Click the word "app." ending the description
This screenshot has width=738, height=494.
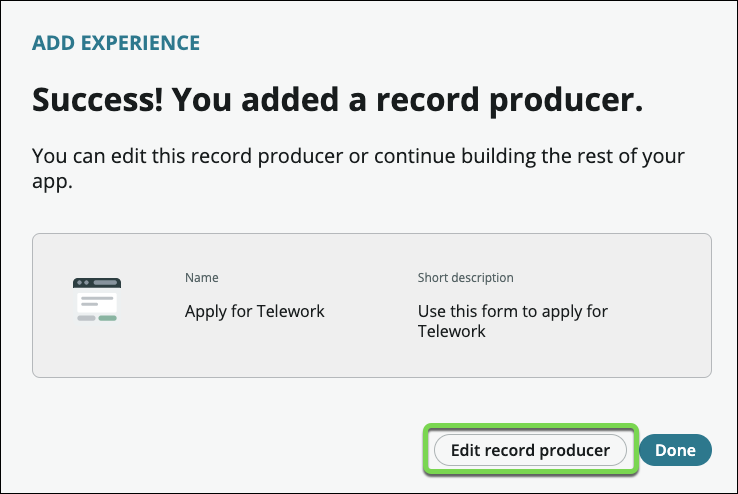point(51,183)
